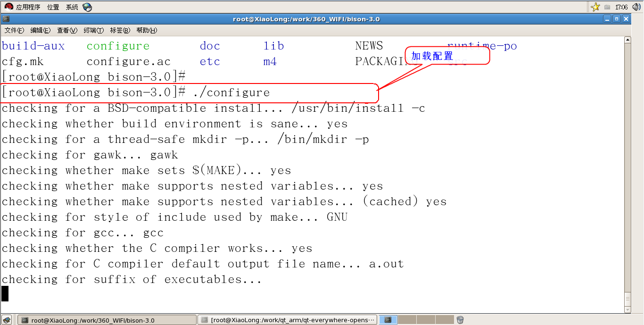Screen dimensions: 644x325
Task: Click the 17:06 clock in the panel
Action: coord(621,7)
